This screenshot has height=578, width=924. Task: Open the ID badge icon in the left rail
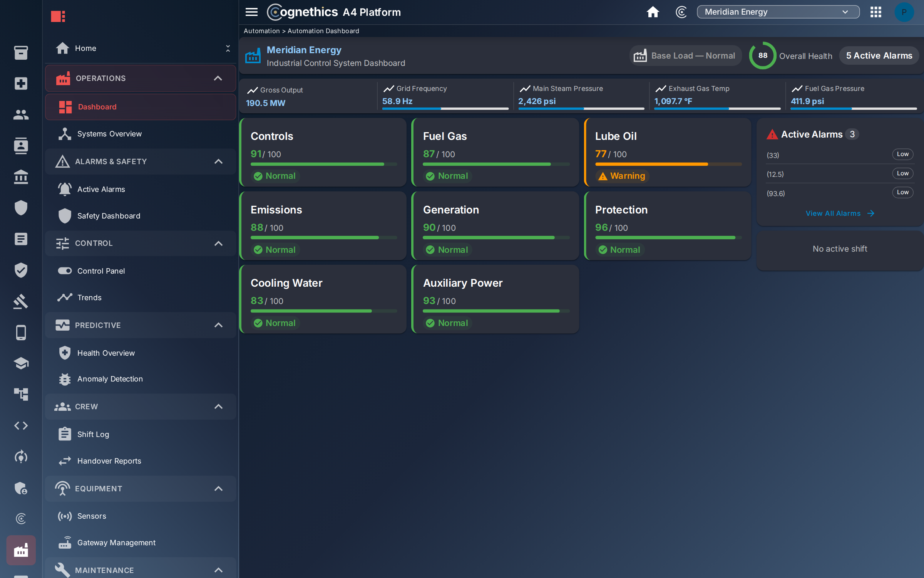(21, 146)
